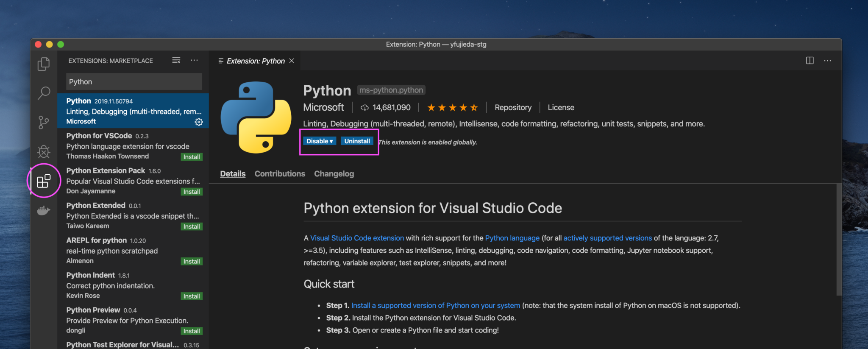Open the Repository link
The height and width of the screenshot is (349, 868).
513,108
